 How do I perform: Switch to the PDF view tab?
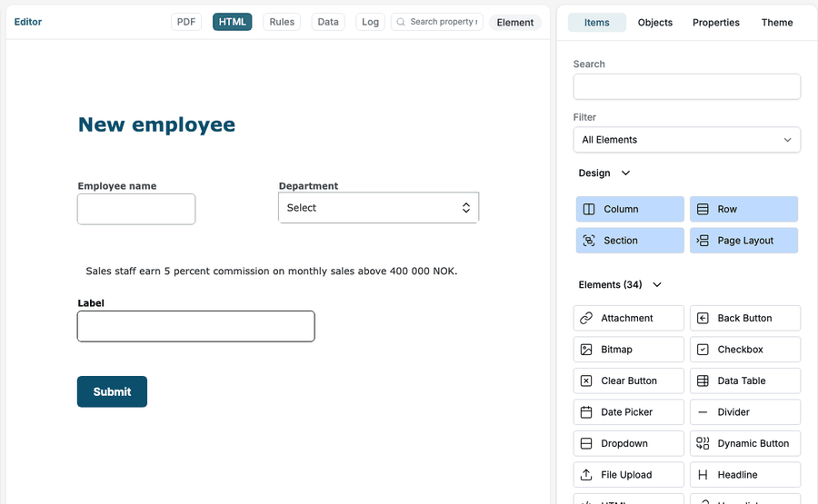pos(186,22)
